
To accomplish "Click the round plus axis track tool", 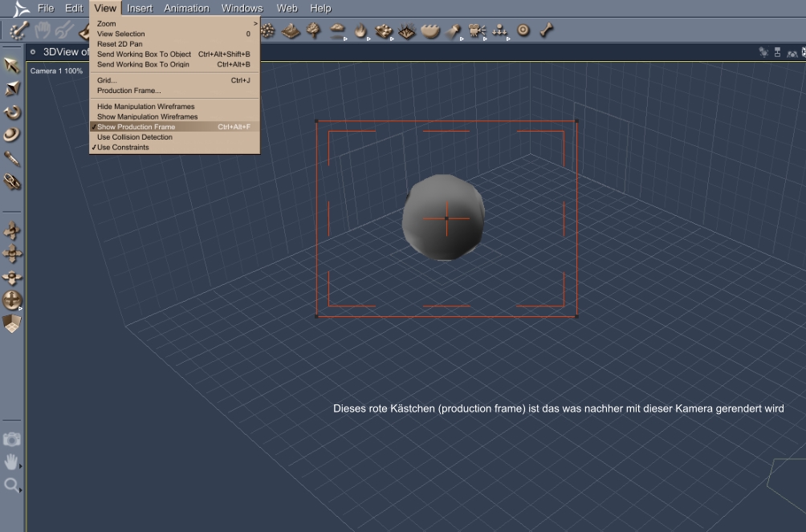I will (12, 300).
